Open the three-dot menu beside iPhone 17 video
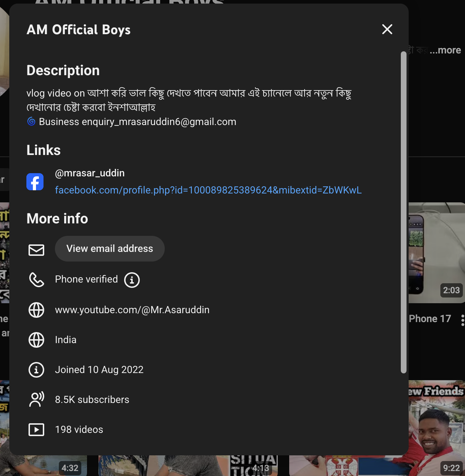 [x=462, y=320]
